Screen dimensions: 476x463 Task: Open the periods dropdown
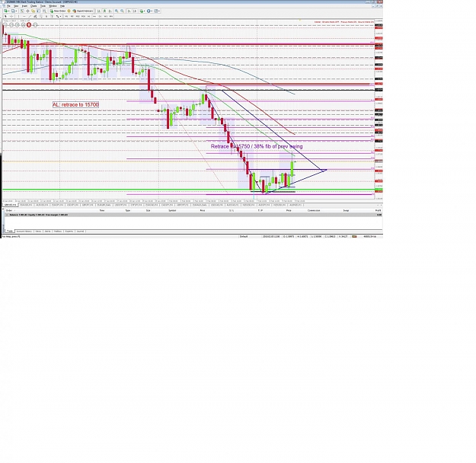click(x=149, y=11)
